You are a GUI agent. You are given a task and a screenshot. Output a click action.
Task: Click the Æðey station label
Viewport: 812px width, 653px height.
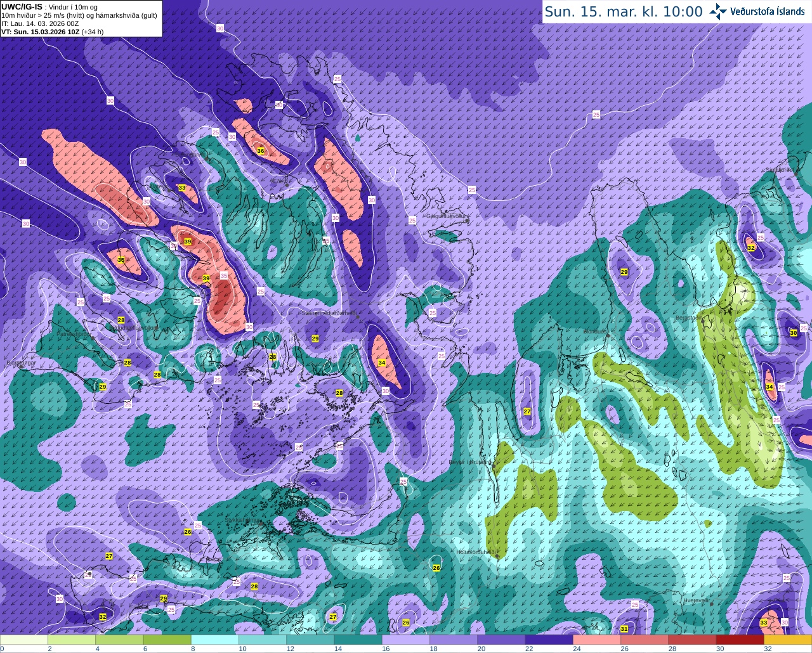[278, 181]
